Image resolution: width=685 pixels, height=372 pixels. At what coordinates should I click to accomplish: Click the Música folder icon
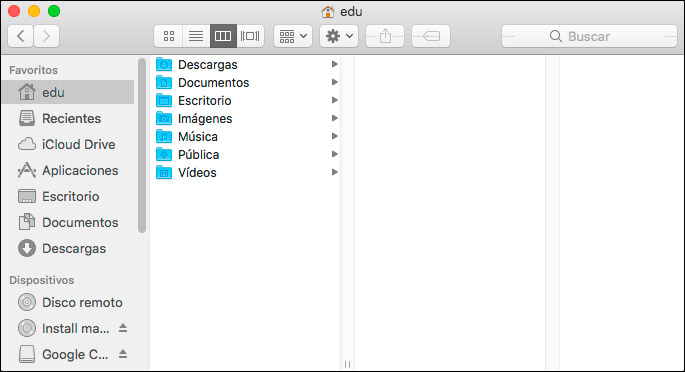[164, 136]
